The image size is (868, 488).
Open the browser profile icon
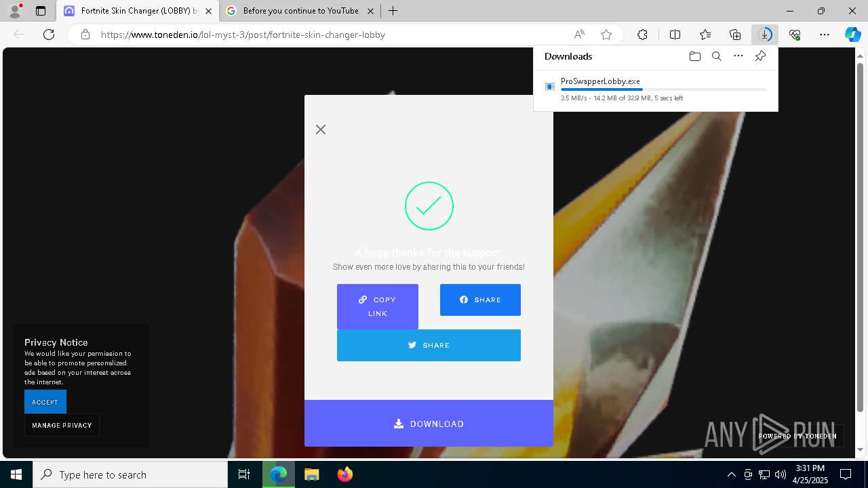(x=15, y=11)
